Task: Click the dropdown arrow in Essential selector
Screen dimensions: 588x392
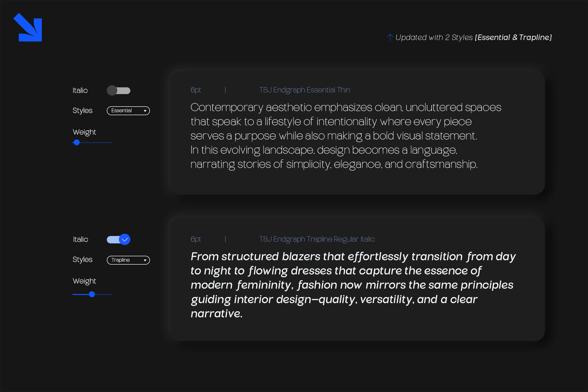Action: click(145, 111)
